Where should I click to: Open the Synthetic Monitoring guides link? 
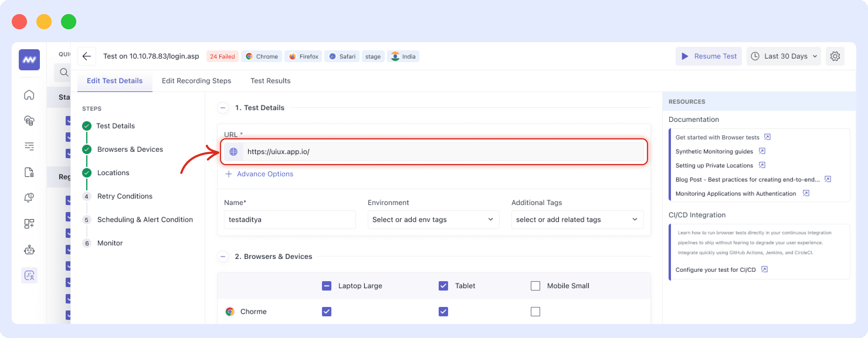coord(714,151)
